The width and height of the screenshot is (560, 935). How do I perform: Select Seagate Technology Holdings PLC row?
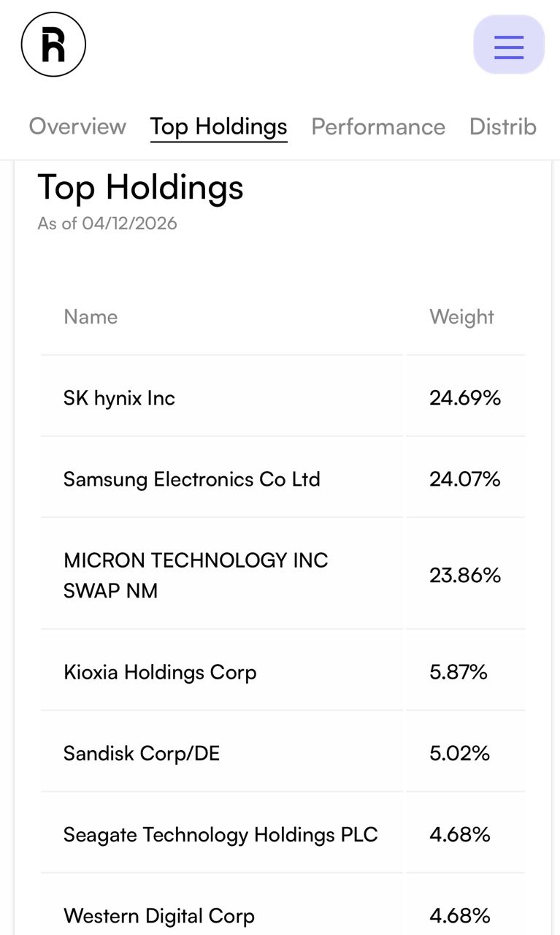tap(220, 834)
